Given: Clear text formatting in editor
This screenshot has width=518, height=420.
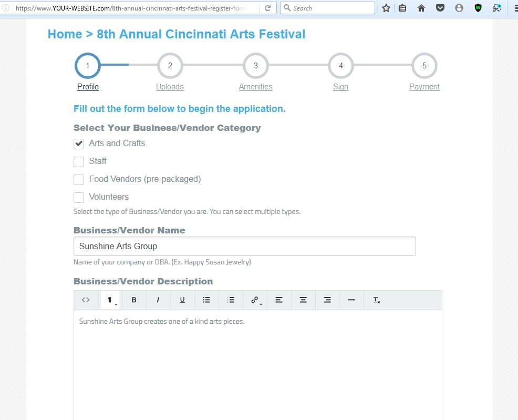Looking at the screenshot, I should pos(377,300).
